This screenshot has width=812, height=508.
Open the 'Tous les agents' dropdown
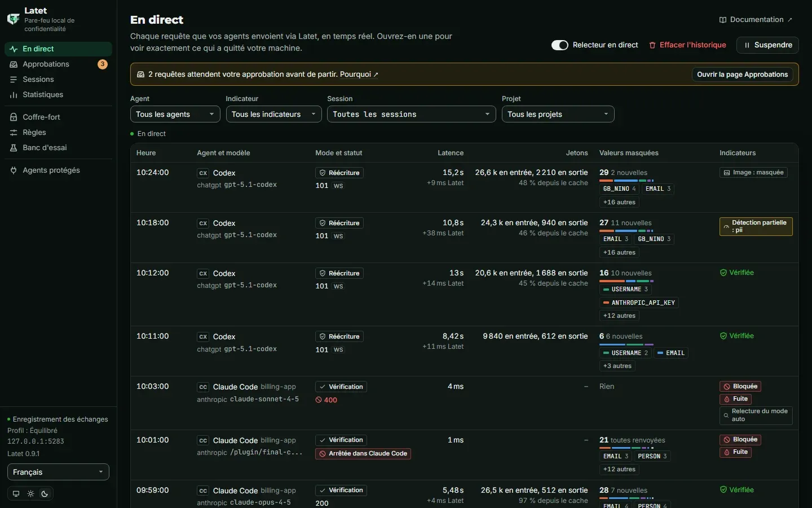click(x=175, y=115)
